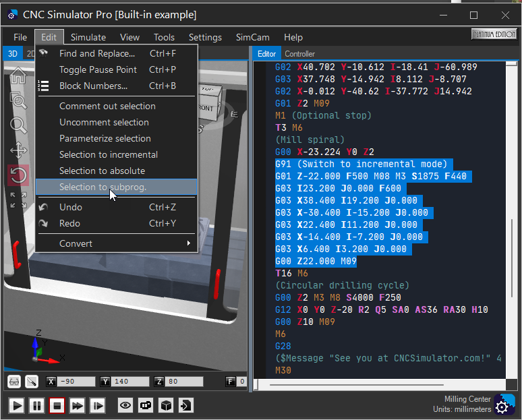Select the magnifier zoom tool
The width and height of the screenshot is (522, 420).
[18, 125]
